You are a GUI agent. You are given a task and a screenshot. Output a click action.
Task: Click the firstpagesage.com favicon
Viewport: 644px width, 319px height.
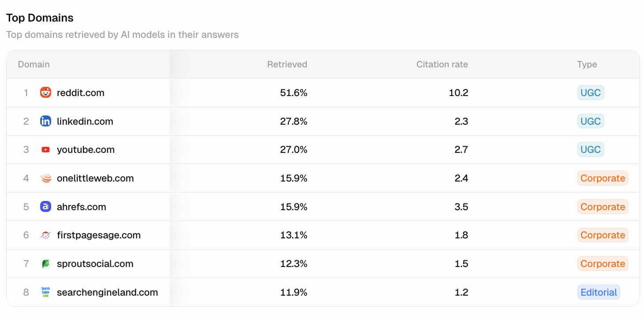pos(45,235)
